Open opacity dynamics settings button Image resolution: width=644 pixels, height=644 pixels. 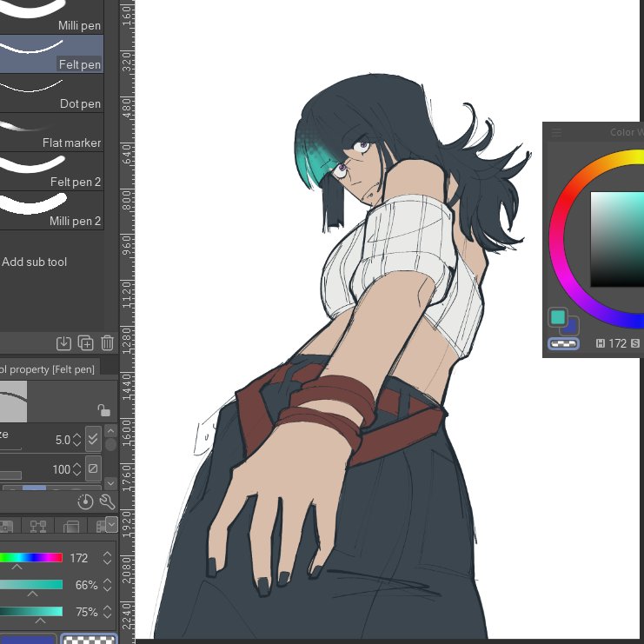pos(93,468)
